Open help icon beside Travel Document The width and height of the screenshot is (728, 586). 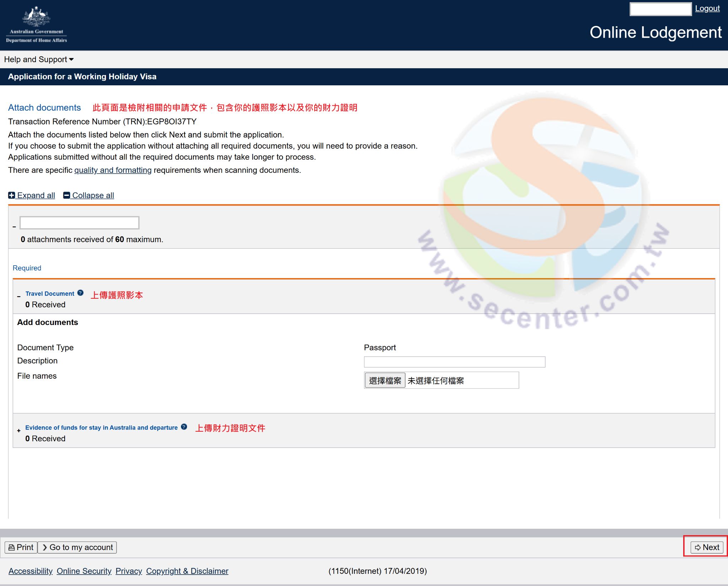click(x=80, y=293)
